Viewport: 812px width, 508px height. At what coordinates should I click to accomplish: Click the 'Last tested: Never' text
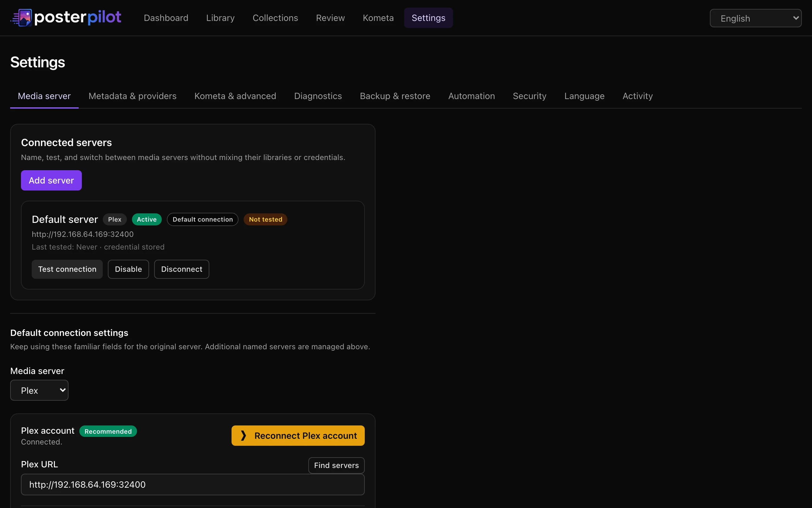click(64, 247)
